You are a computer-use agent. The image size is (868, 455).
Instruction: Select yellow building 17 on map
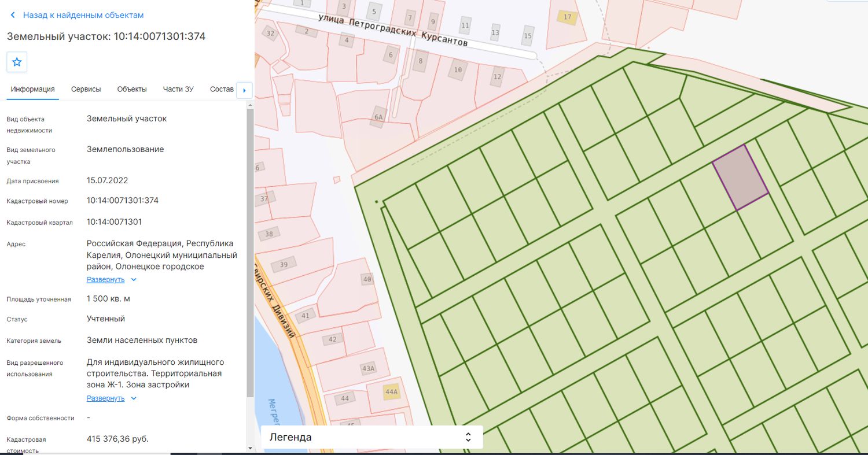(567, 17)
